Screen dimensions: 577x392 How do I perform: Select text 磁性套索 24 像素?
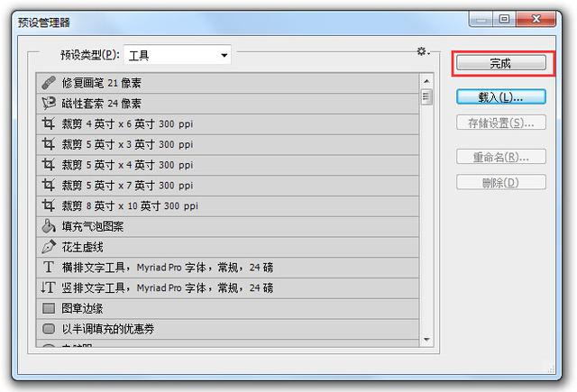click(x=102, y=104)
